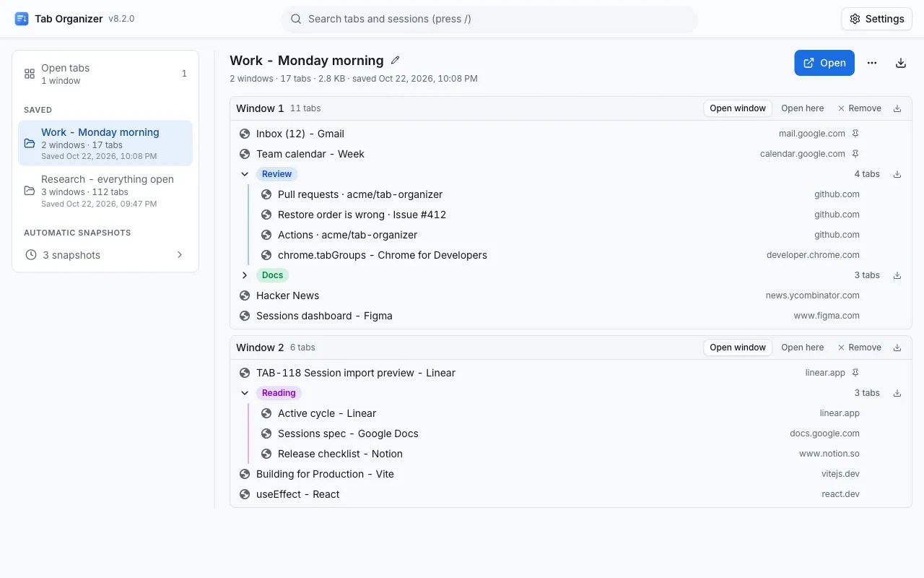Click the globe icon next to Release checklist - Notion
The image size is (924, 578).
(x=266, y=454)
